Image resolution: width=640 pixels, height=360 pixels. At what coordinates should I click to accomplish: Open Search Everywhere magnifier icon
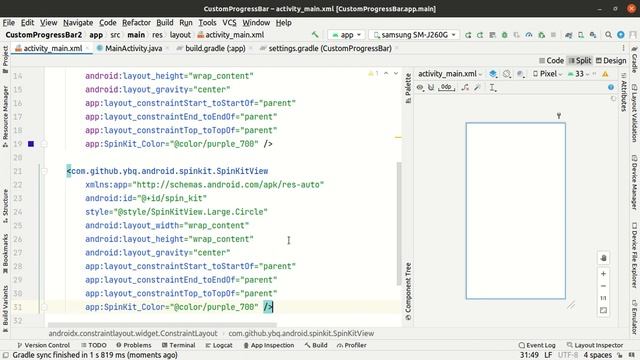click(x=608, y=35)
